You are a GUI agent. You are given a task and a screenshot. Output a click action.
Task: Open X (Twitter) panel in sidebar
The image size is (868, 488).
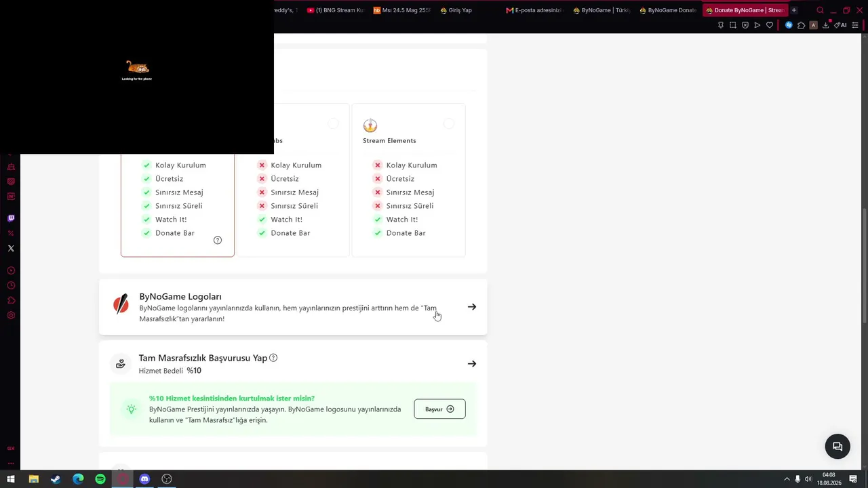click(x=11, y=248)
